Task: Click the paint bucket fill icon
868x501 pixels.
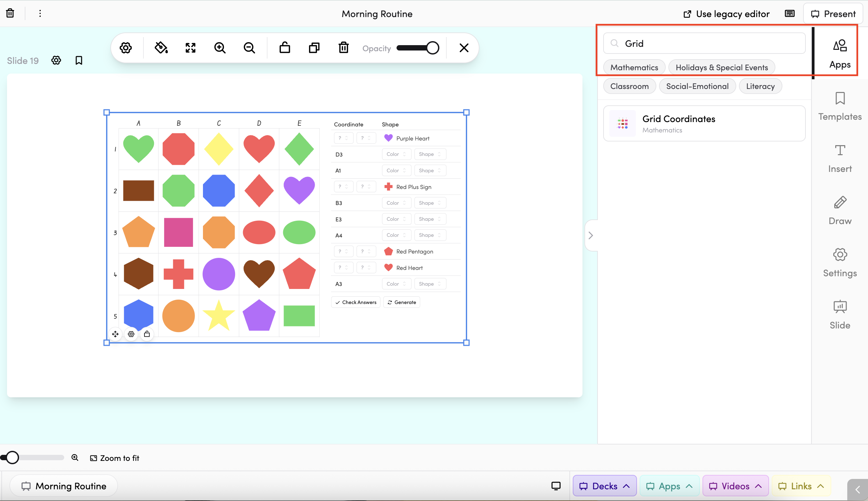Action: pyautogui.click(x=161, y=48)
